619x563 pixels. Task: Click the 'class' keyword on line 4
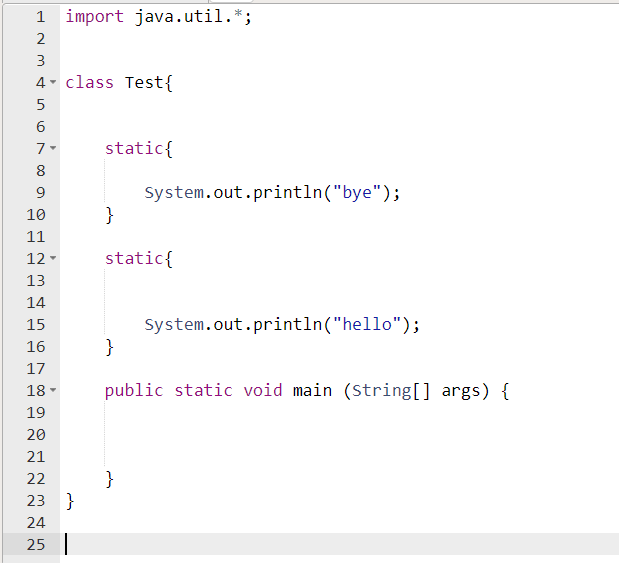pos(90,83)
